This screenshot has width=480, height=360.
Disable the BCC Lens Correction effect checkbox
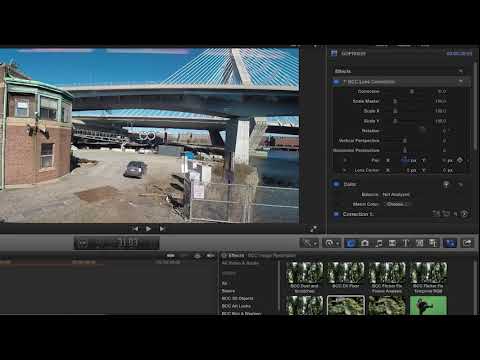[336, 82]
